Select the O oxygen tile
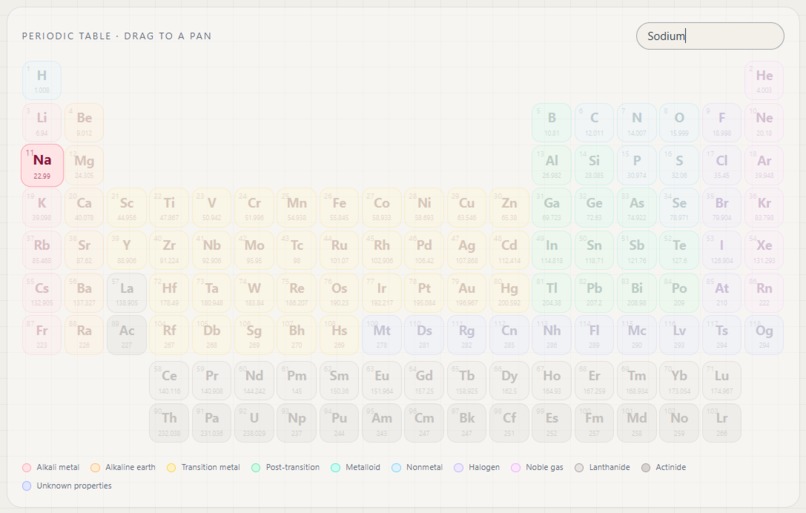 [x=679, y=123]
